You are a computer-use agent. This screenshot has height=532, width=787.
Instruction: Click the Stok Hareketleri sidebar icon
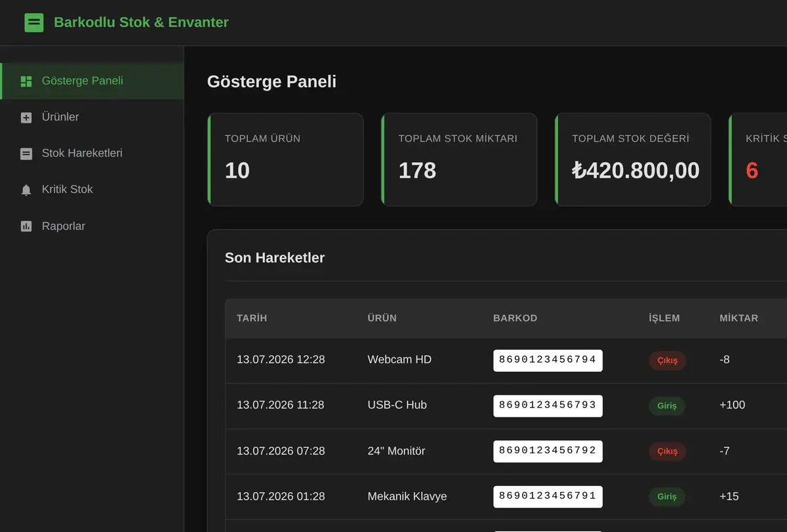26,153
